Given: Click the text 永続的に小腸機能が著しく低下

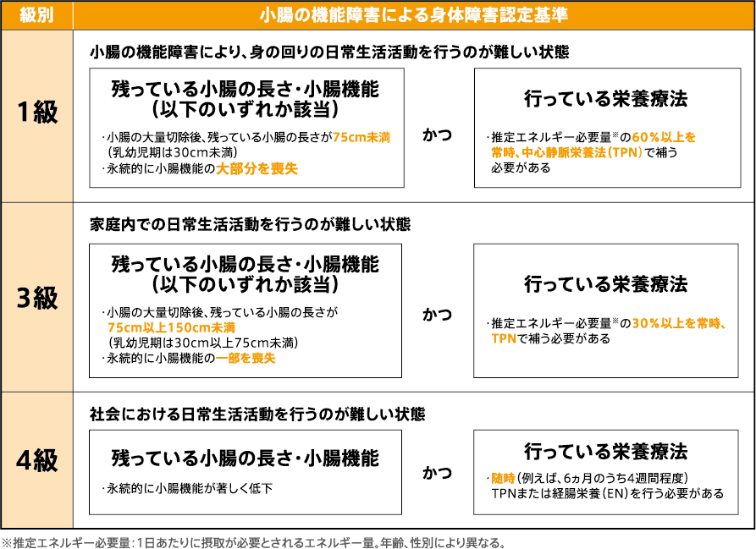Looking at the screenshot, I should (x=190, y=489).
